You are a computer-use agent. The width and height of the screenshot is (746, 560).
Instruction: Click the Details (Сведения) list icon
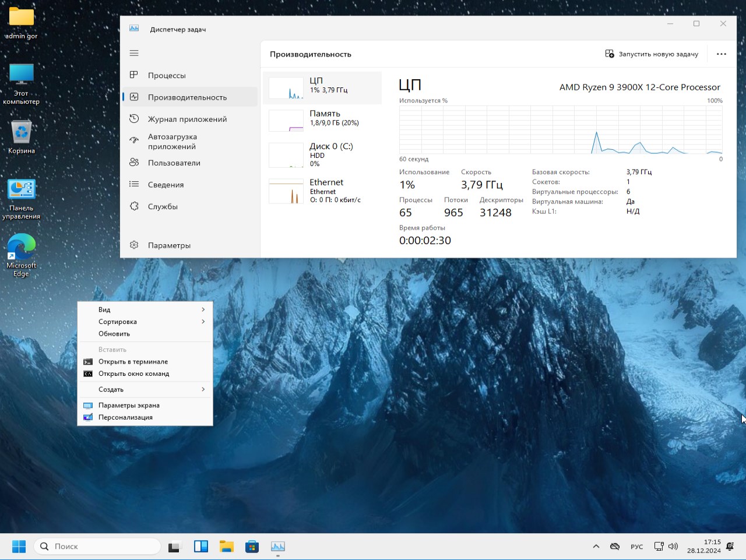click(134, 185)
